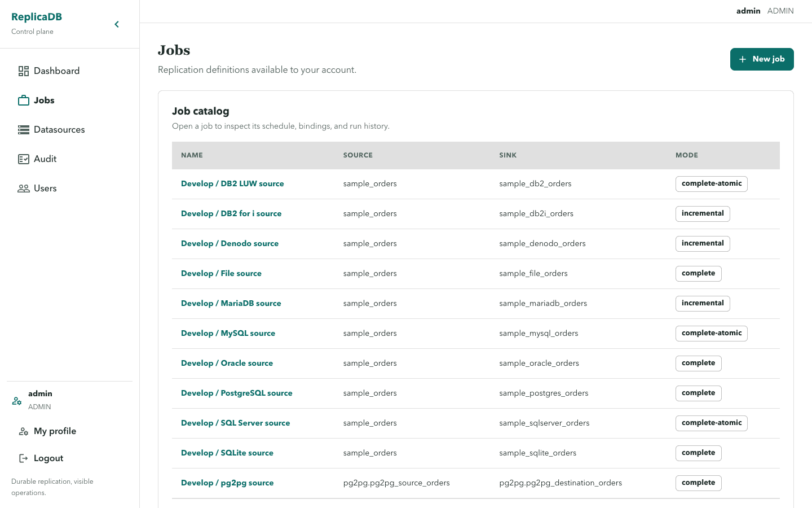Click sink cell sample_db2_orders
The height and width of the screenshot is (508, 812).
tap(535, 184)
